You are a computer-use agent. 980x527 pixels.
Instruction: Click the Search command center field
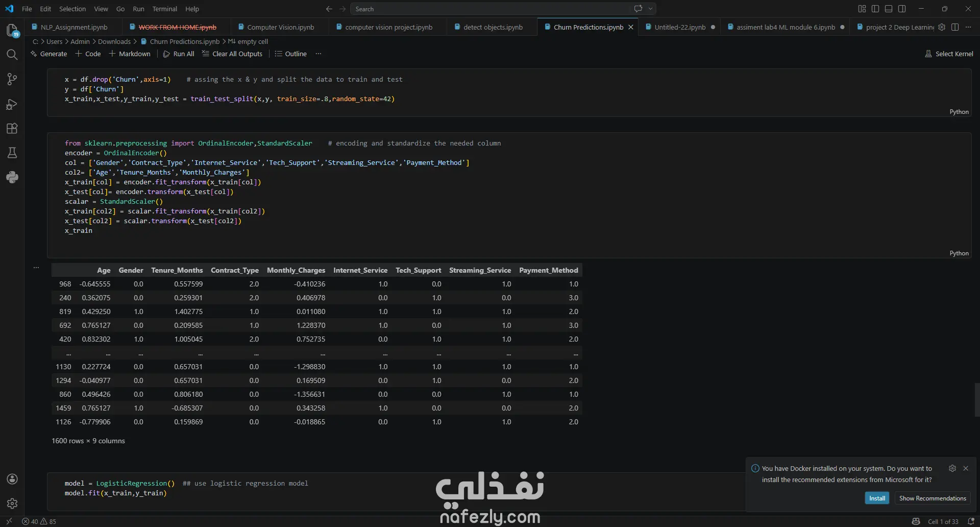point(503,9)
